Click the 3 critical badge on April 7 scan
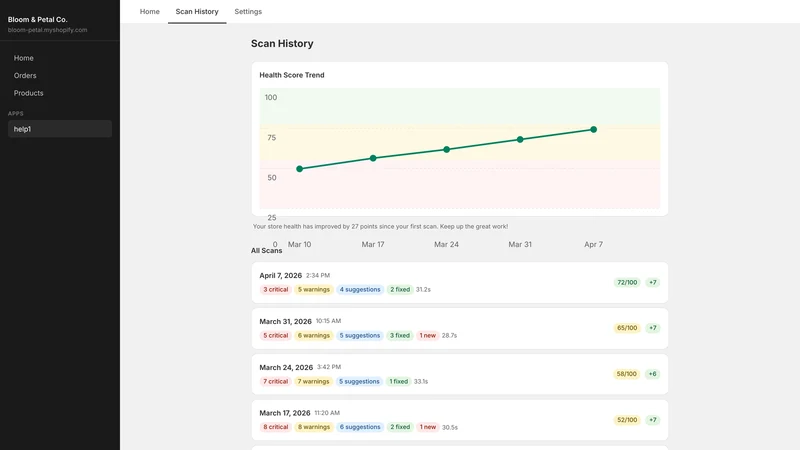 tap(276, 290)
